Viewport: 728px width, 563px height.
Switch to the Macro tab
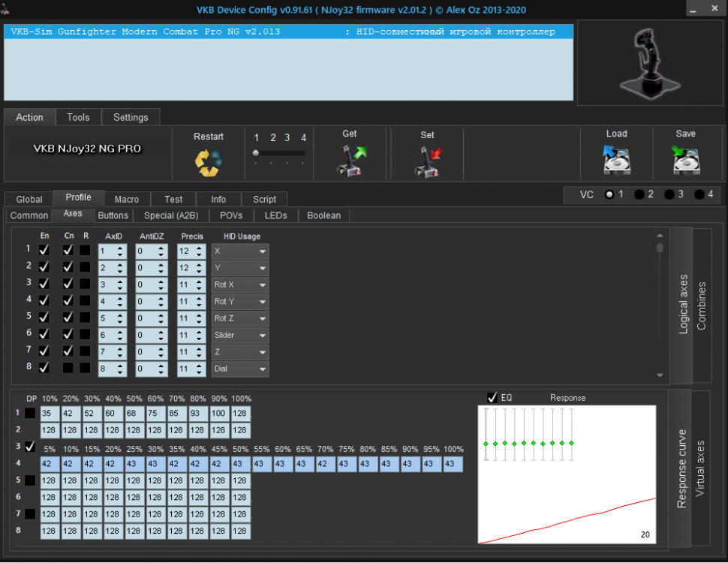126,199
